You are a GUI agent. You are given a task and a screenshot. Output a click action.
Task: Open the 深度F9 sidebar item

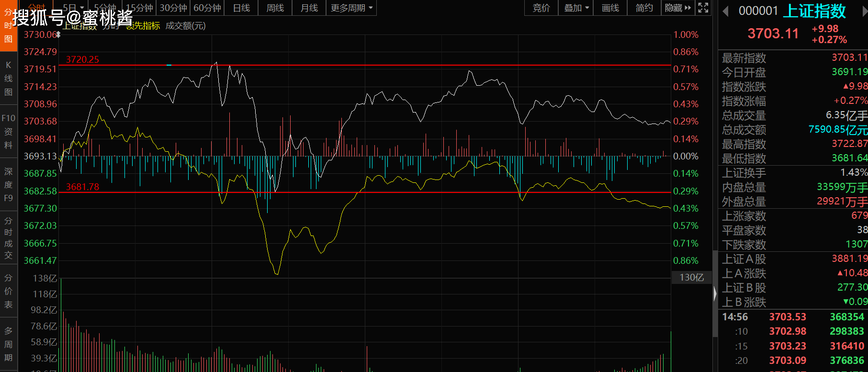click(x=8, y=185)
